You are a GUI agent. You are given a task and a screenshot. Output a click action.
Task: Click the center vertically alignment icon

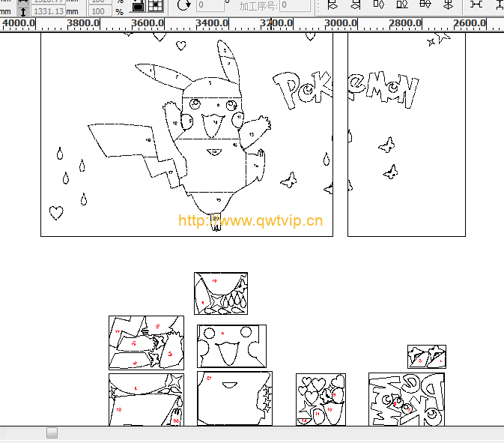pos(448,4)
